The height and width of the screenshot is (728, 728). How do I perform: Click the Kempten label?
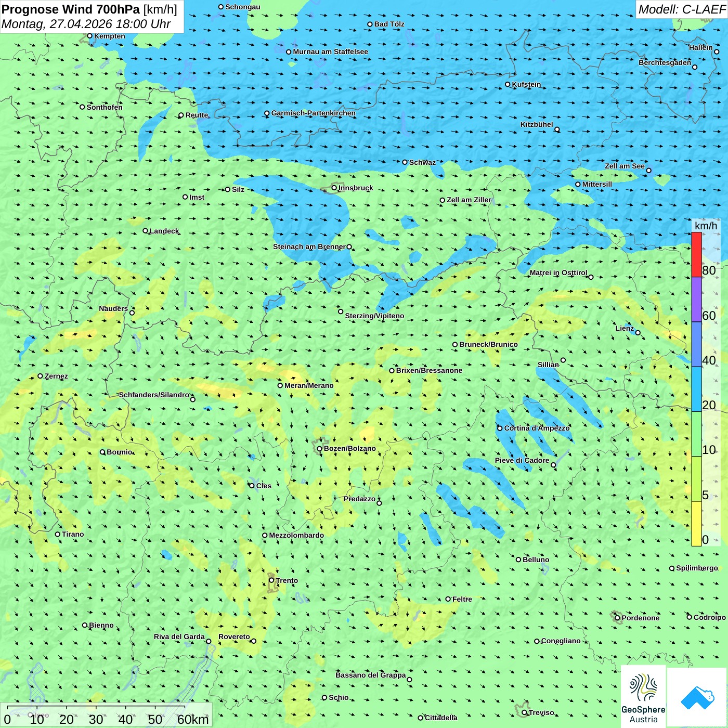pyautogui.click(x=109, y=36)
